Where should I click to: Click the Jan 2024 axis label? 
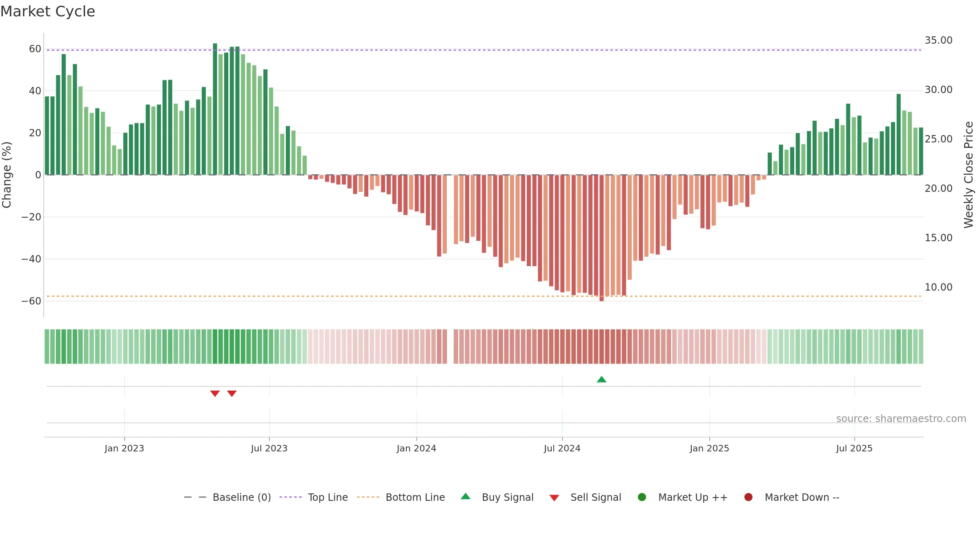(416, 449)
